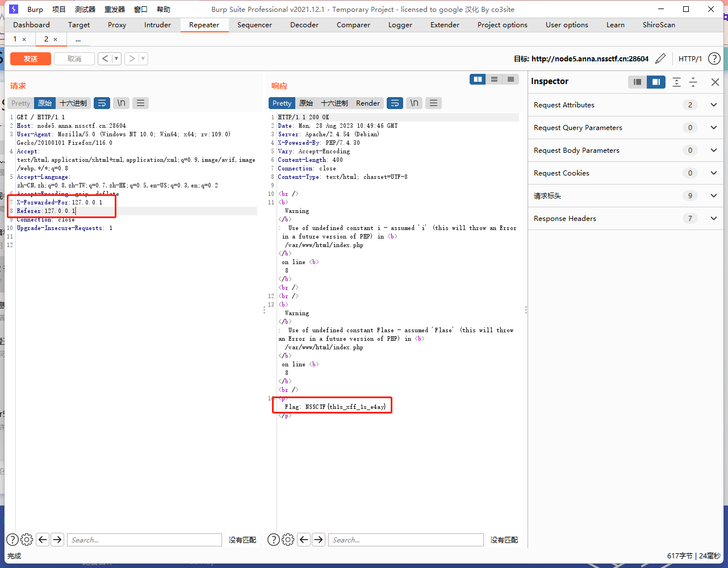
Task: Open the Sequencer tab
Action: pos(254,24)
